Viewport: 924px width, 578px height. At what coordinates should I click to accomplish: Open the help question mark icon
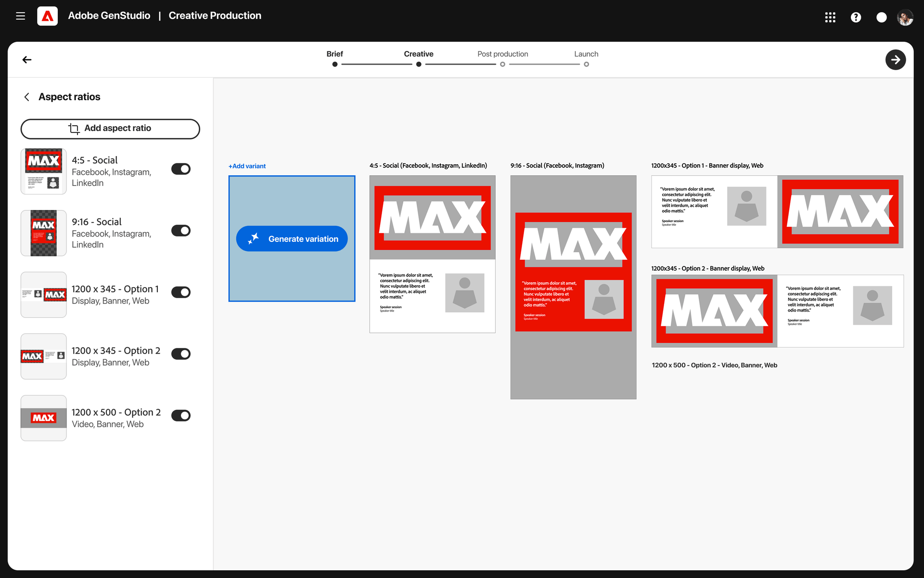(x=856, y=17)
